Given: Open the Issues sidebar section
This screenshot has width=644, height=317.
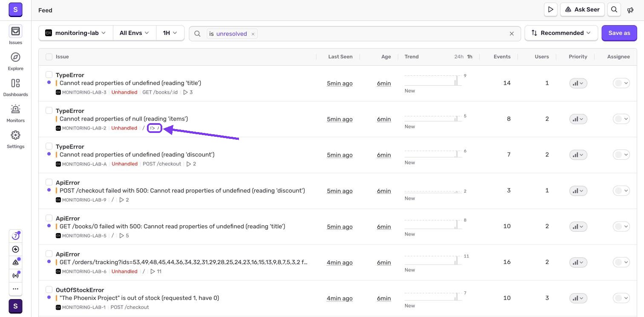Looking at the screenshot, I should (x=15, y=35).
